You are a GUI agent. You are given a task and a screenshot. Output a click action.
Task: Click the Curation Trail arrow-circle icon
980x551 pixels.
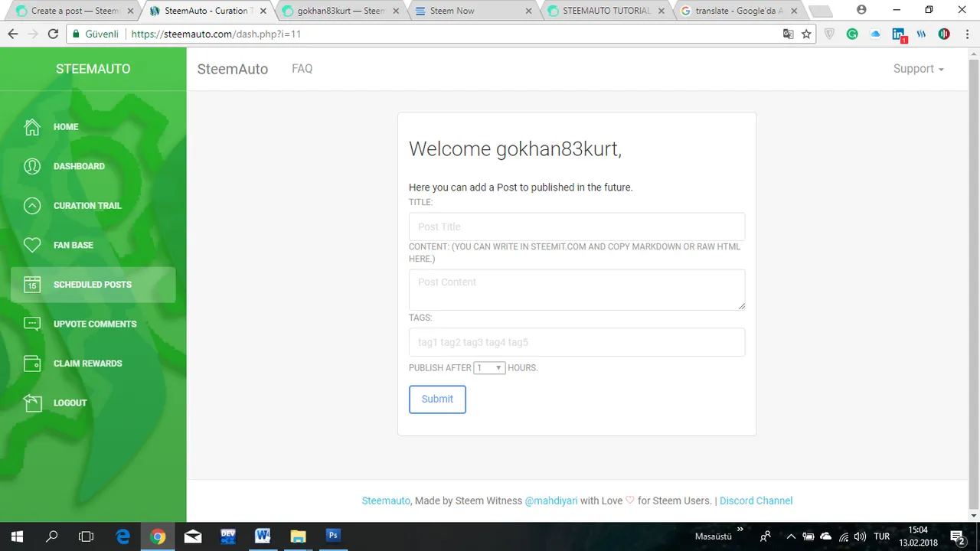(31, 206)
